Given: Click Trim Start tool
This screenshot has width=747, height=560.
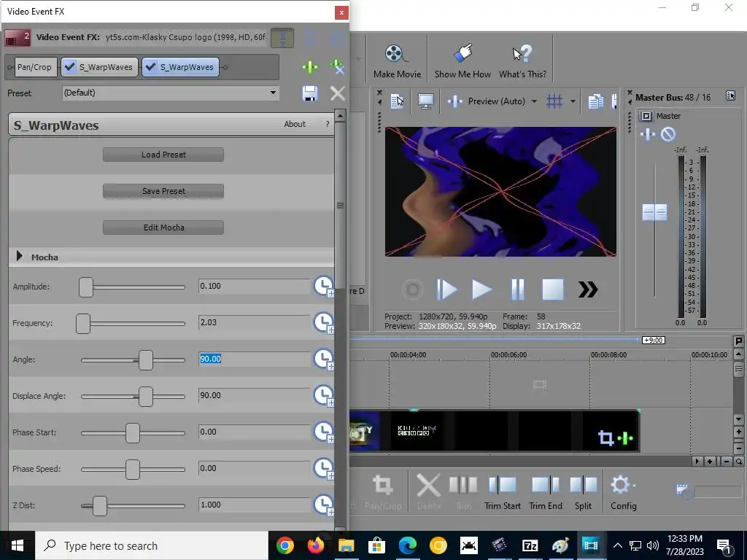Looking at the screenshot, I should [502, 493].
